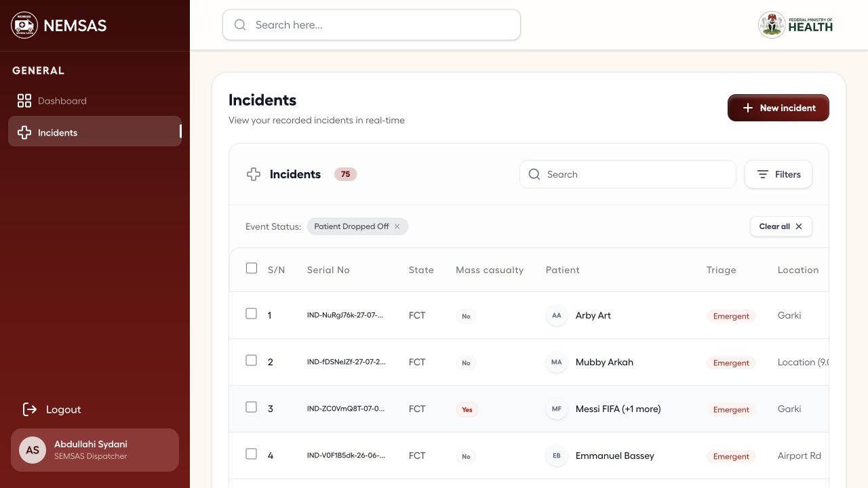Click the Incidents cross icon in sidebar
Screen dimensions: 868x488
pyautogui.click(x=24, y=133)
